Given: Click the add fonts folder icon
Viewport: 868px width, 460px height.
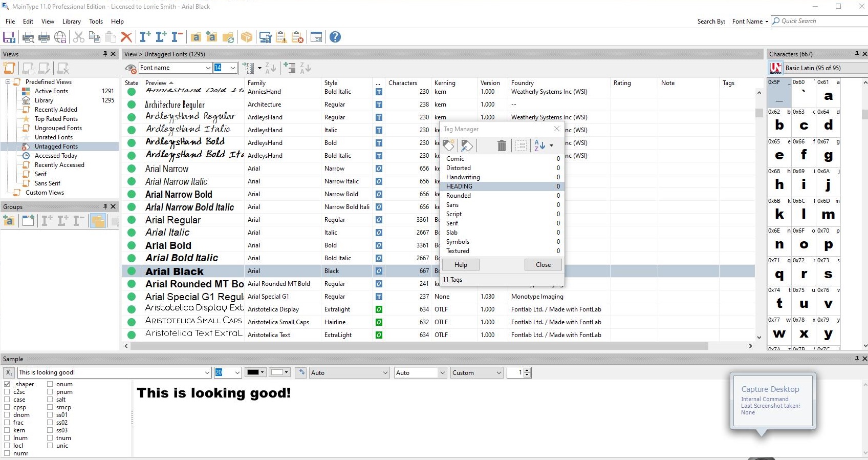Looking at the screenshot, I should (x=196, y=37).
